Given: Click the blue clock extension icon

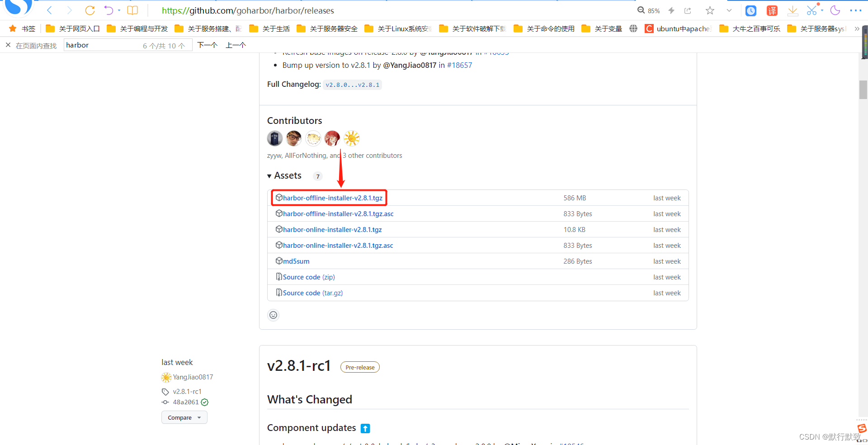Looking at the screenshot, I should click(x=751, y=10).
